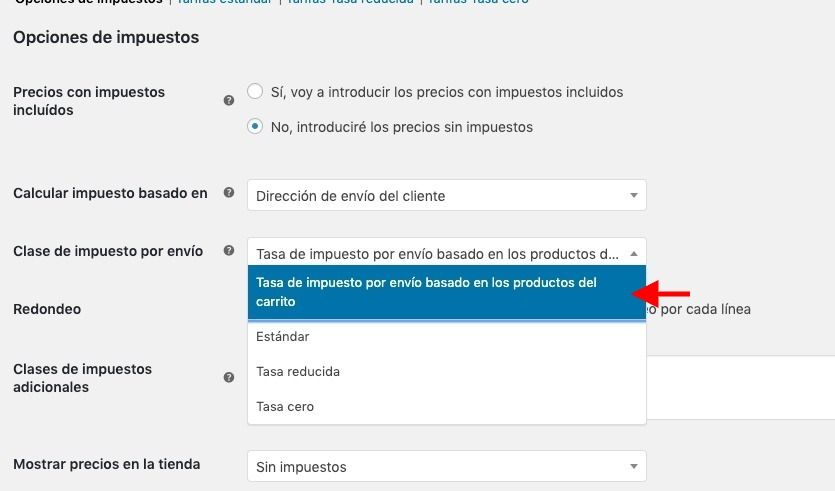Open 'Sin impuestos' price display dropdown

pos(447,467)
